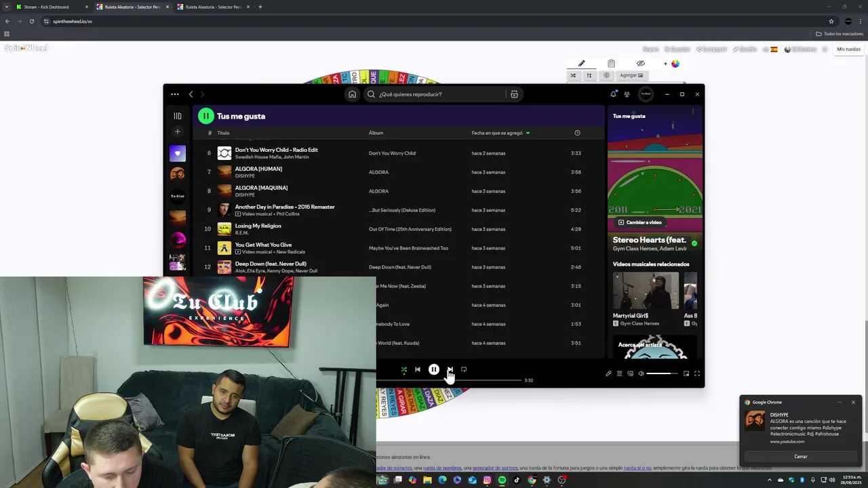The image size is (868, 488).
Task: Open Stereo Hearts now playing title
Action: 650,240
